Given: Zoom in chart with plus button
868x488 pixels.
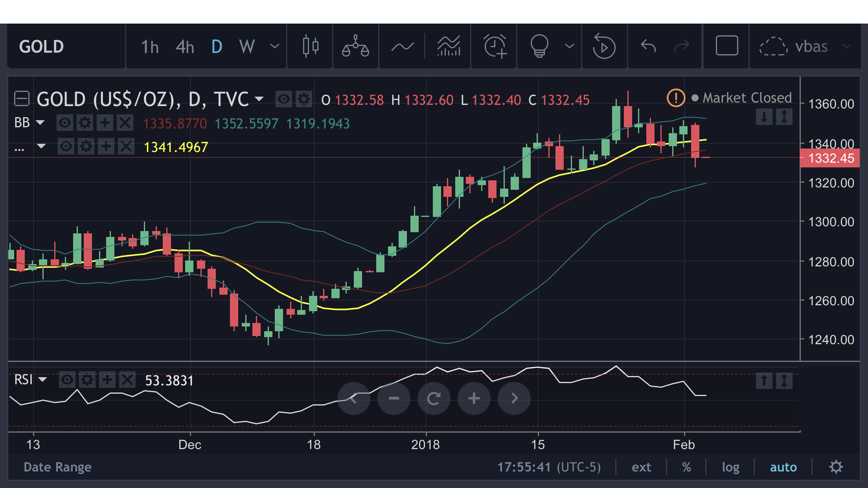Looking at the screenshot, I should pyautogui.click(x=474, y=398).
